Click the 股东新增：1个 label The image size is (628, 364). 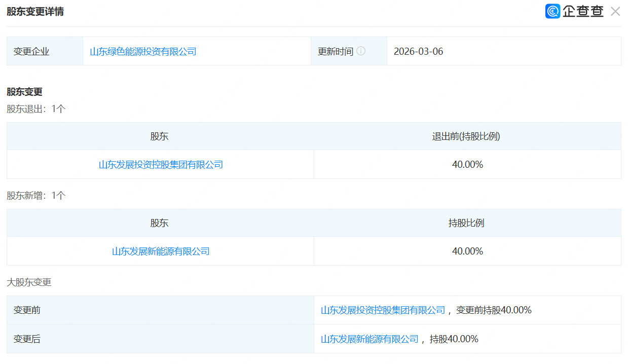tap(36, 195)
